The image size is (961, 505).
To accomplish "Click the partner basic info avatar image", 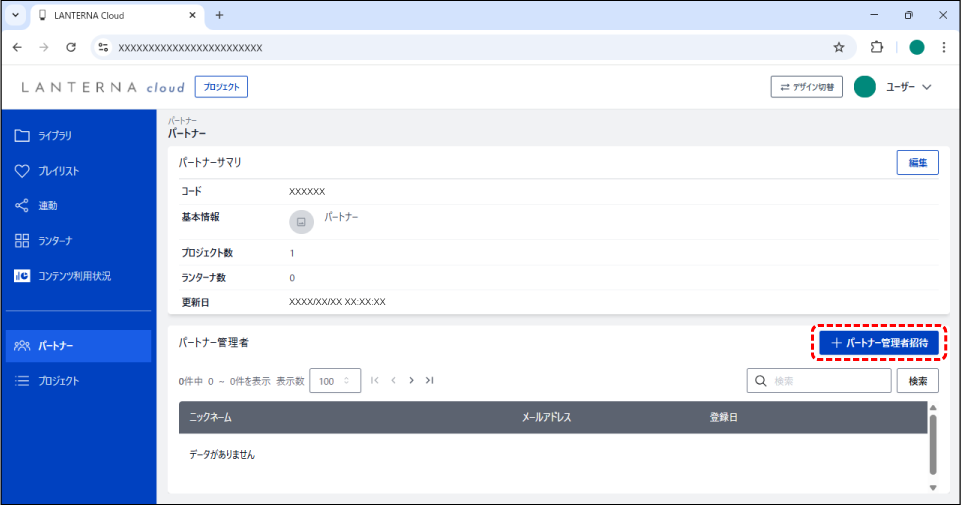I will pyautogui.click(x=301, y=222).
